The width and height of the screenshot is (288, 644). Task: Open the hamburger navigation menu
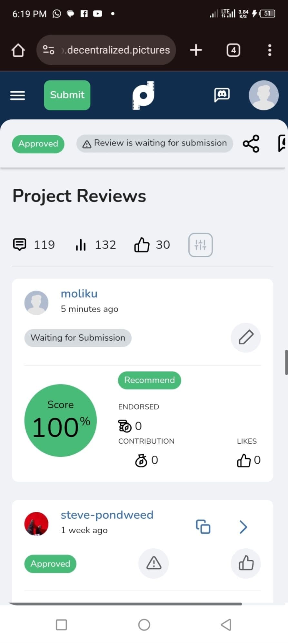17,95
